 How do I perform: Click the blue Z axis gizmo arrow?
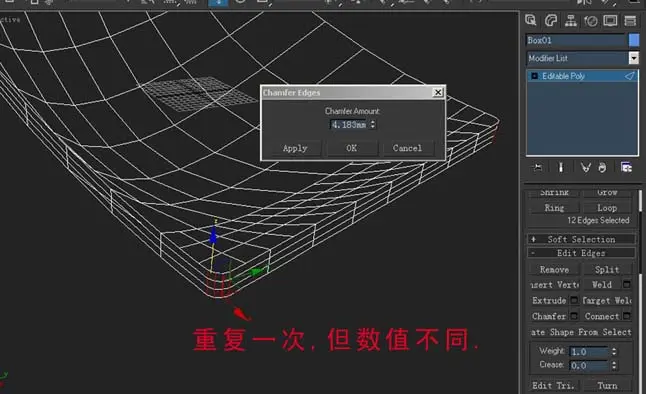click(x=213, y=235)
